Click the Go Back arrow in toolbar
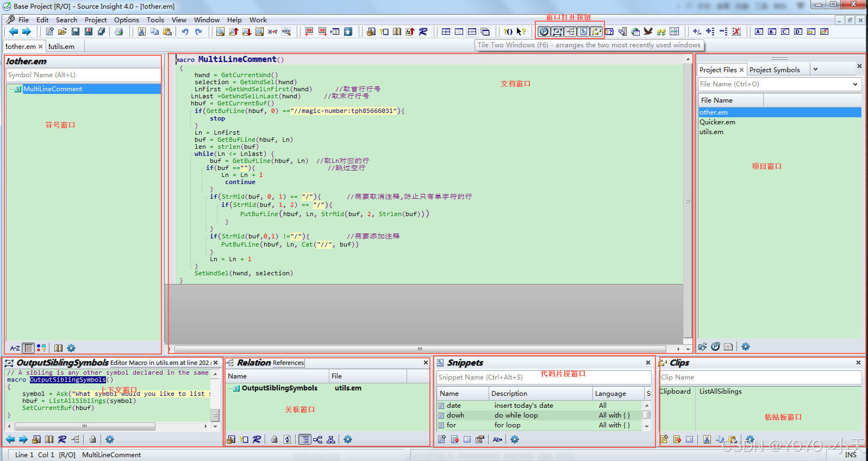Viewport: 868px width, 461px height. [x=13, y=31]
